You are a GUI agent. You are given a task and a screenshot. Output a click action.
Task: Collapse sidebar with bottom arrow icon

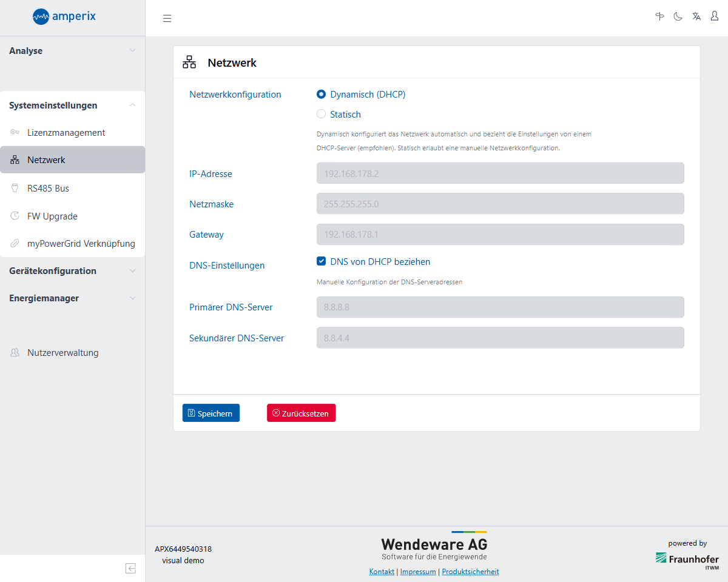coord(130,568)
